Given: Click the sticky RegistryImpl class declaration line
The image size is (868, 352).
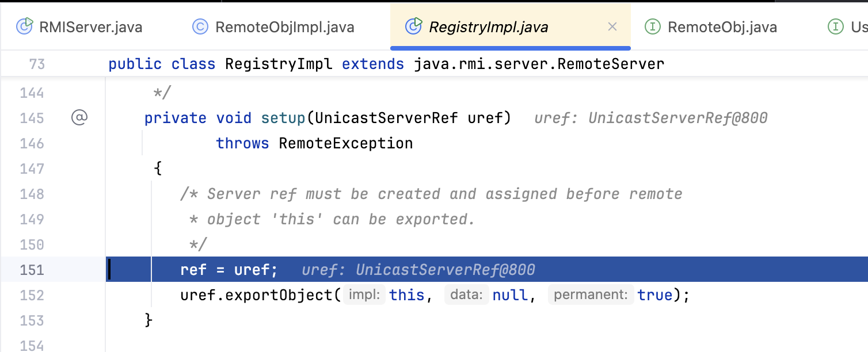Looking at the screenshot, I should tap(386, 64).
